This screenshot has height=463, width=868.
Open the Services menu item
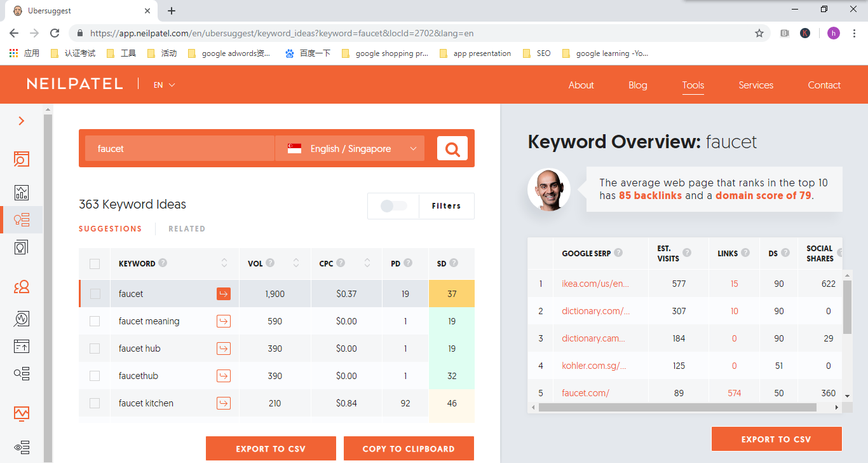tap(756, 85)
